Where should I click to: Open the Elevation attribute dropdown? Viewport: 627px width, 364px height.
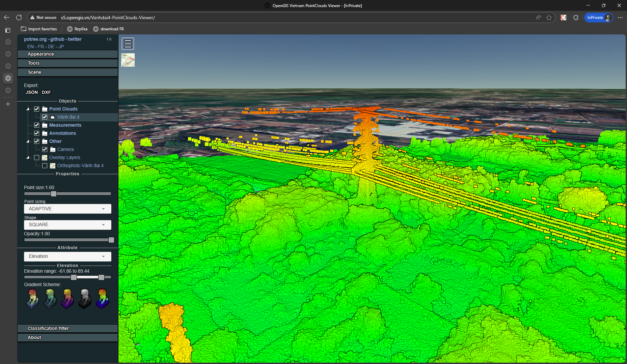pos(67,256)
